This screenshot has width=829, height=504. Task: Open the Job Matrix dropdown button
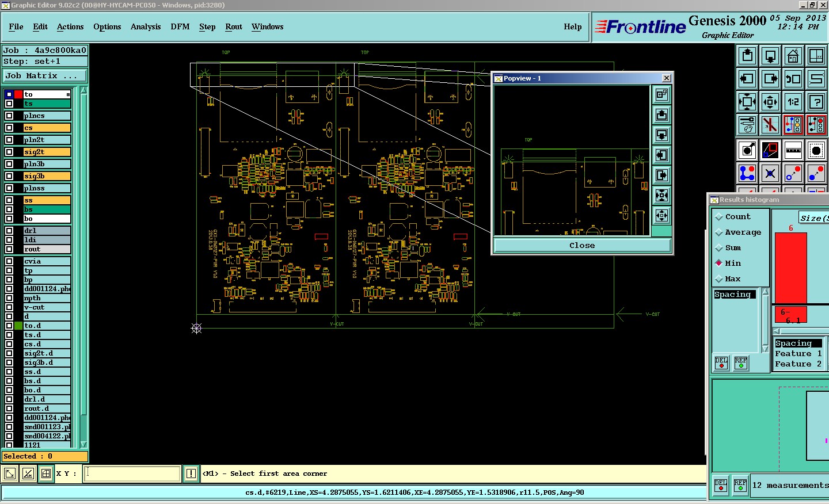click(x=45, y=76)
